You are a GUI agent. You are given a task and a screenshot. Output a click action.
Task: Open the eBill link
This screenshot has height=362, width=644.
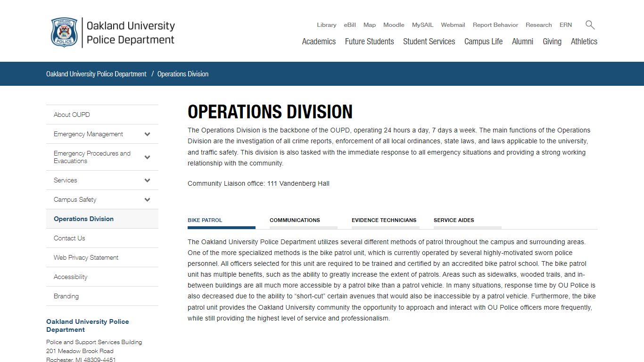tap(350, 25)
